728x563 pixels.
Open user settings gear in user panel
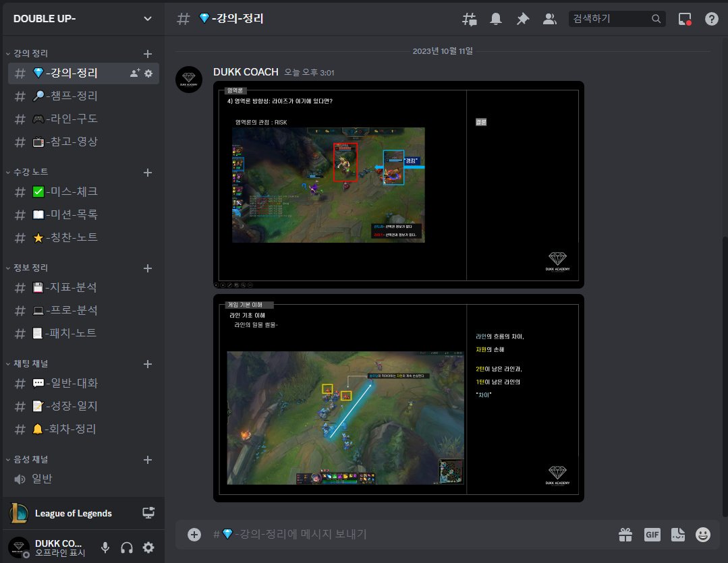[x=148, y=547]
